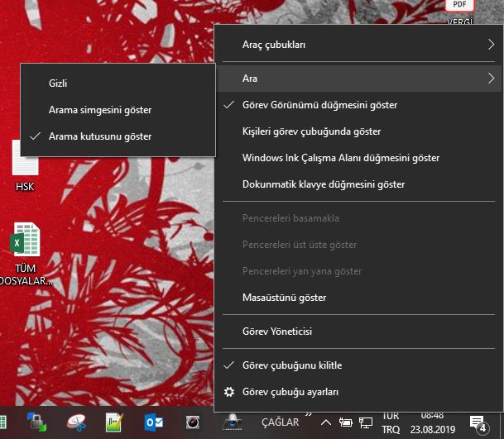Enable Dokunmatik klavye düğmesini göster

[x=358, y=184]
